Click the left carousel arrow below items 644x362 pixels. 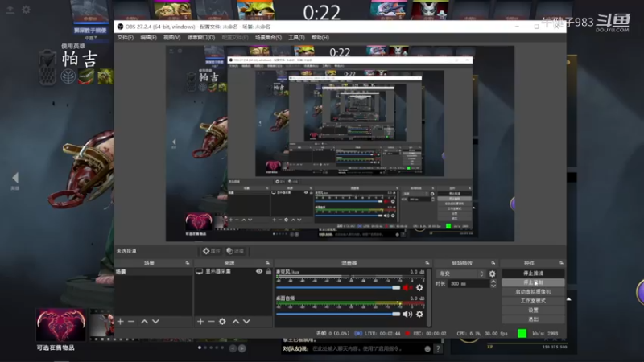coord(233,348)
